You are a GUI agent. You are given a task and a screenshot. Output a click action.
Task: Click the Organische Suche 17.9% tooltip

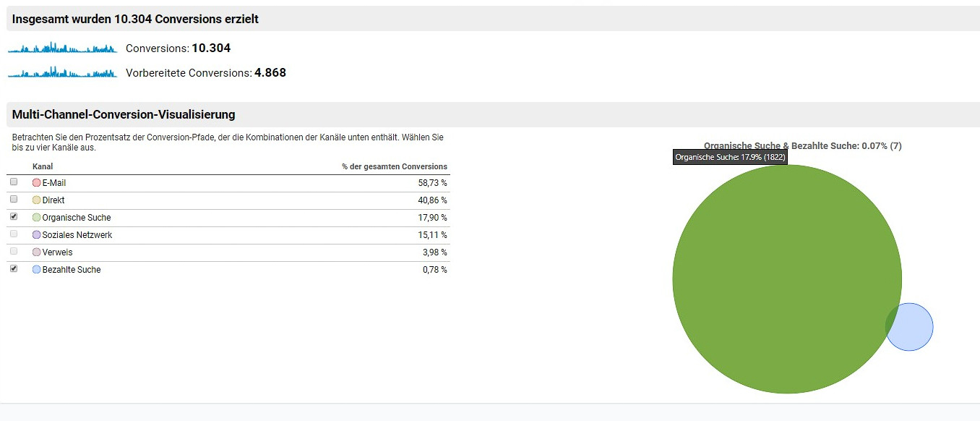(x=729, y=157)
